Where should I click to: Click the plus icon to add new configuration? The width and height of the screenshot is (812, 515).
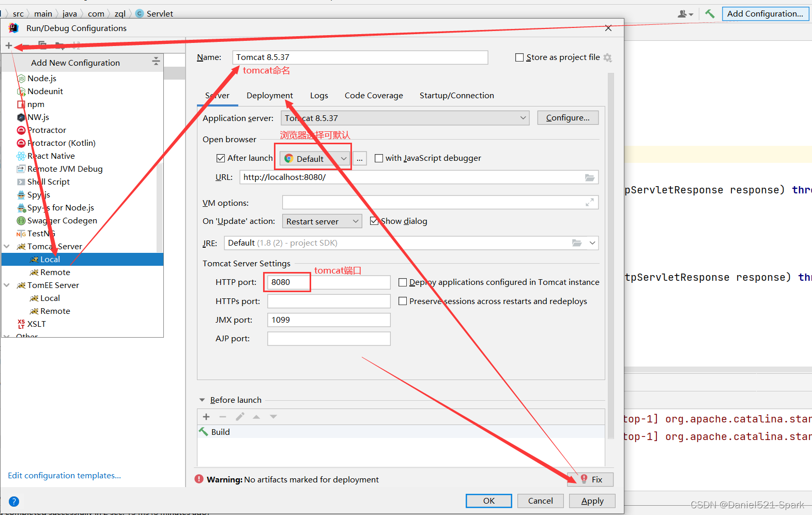9,46
